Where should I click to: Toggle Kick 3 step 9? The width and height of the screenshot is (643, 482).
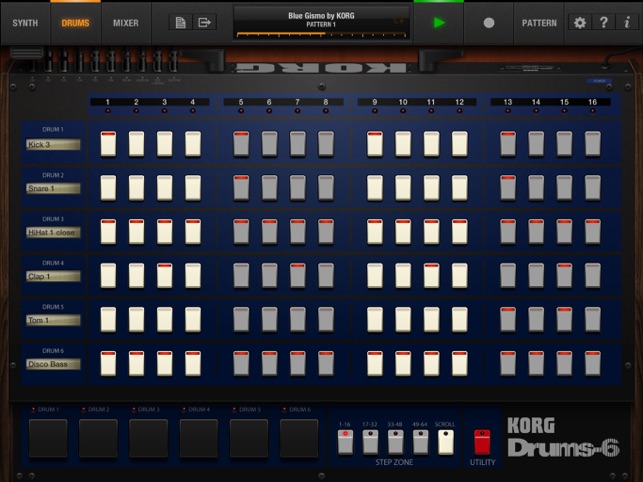coord(375,144)
